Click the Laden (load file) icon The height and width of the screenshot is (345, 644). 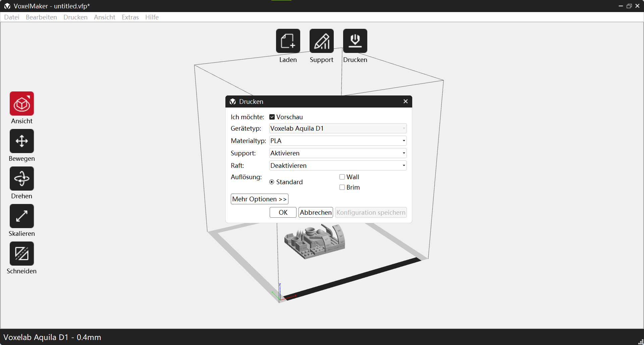click(288, 41)
